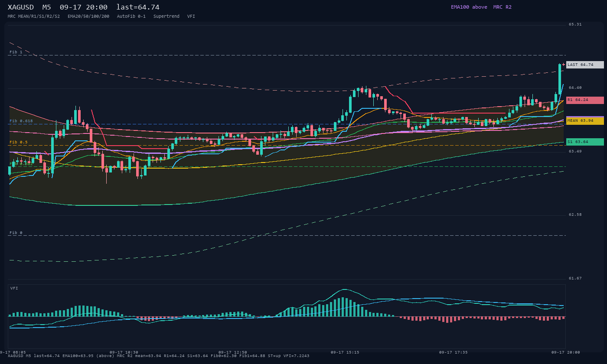Click the red 'R1 64.24' price tag

585,100
